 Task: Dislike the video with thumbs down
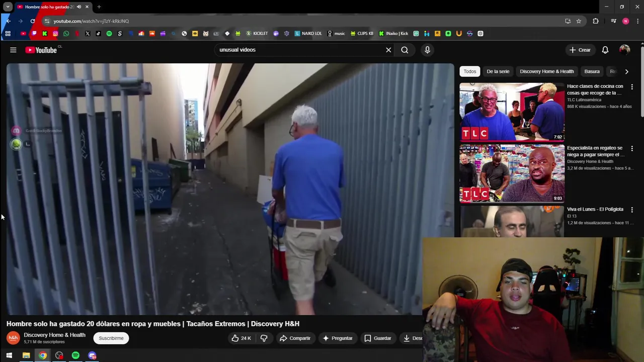click(x=264, y=338)
